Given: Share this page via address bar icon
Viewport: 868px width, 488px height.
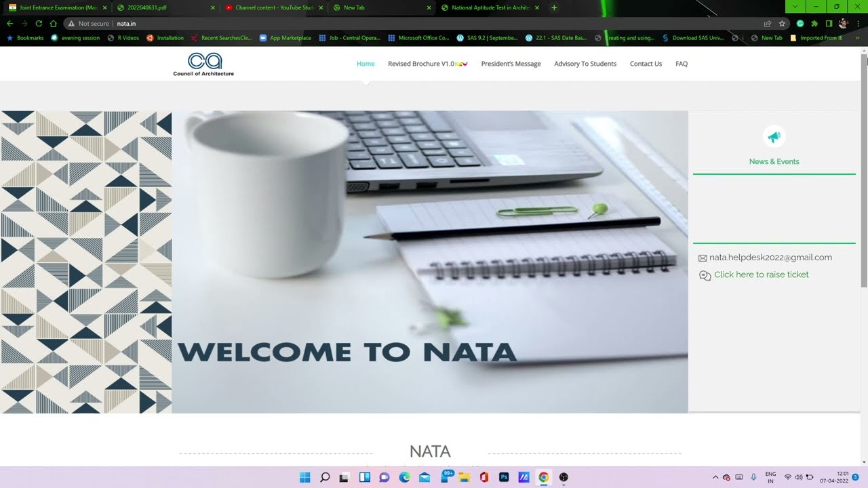Looking at the screenshot, I should tap(768, 23).
